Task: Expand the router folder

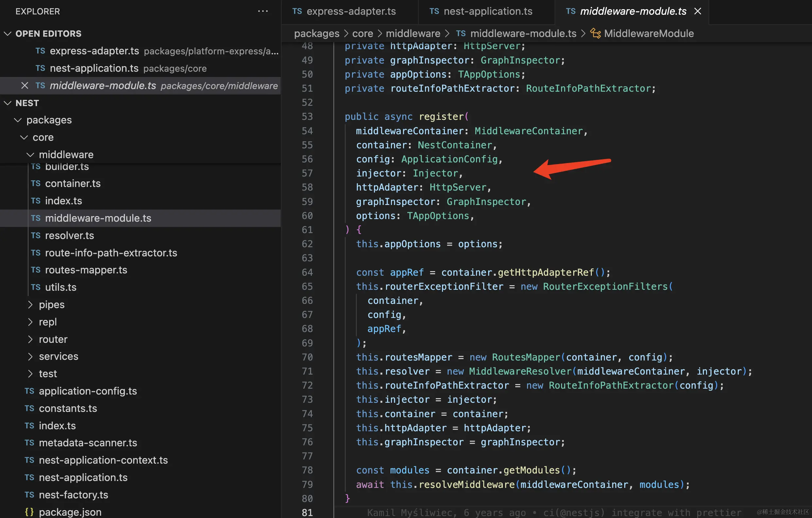Action: pos(140,339)
